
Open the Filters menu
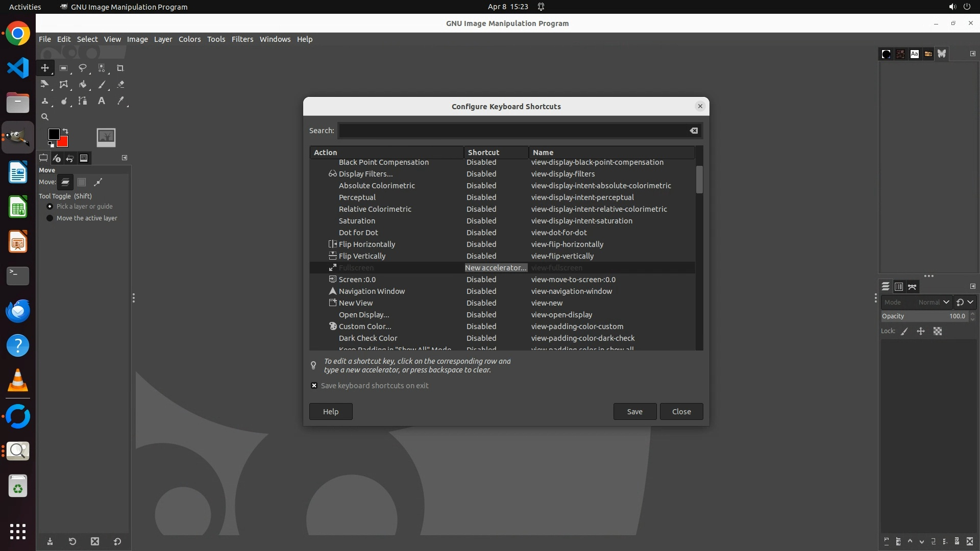point(242,39)
